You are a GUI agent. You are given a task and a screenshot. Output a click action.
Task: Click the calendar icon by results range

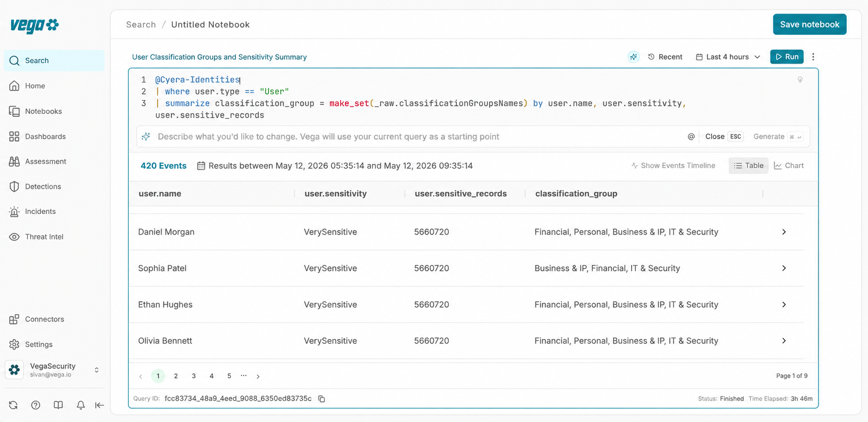click(201, 166)
